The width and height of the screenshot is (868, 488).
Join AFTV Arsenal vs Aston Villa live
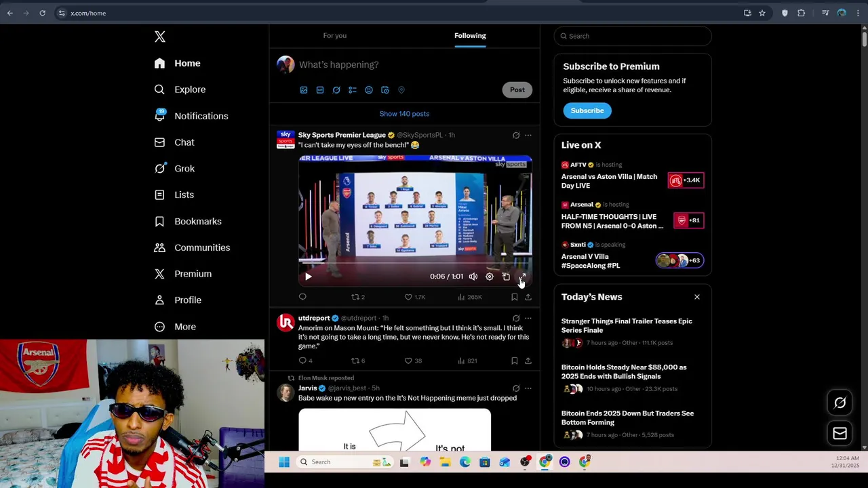(x=633, y=176)
